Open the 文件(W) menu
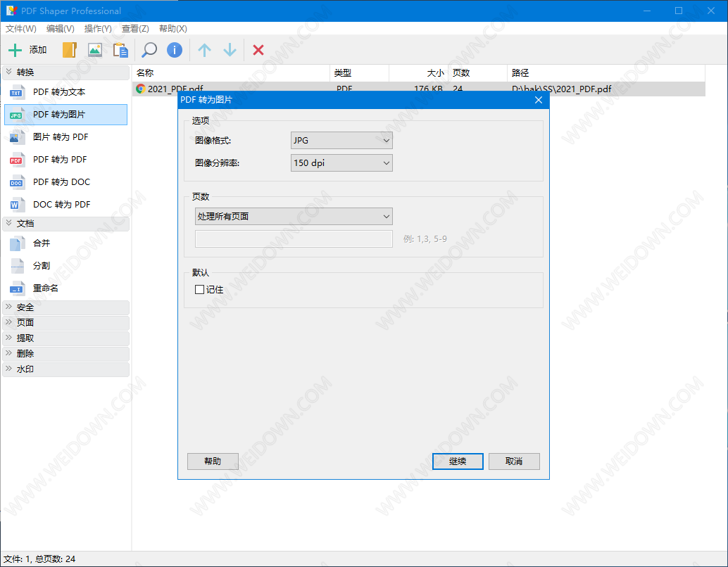The height and width of the screenshot is (567, 728). (x=21, y=29)
